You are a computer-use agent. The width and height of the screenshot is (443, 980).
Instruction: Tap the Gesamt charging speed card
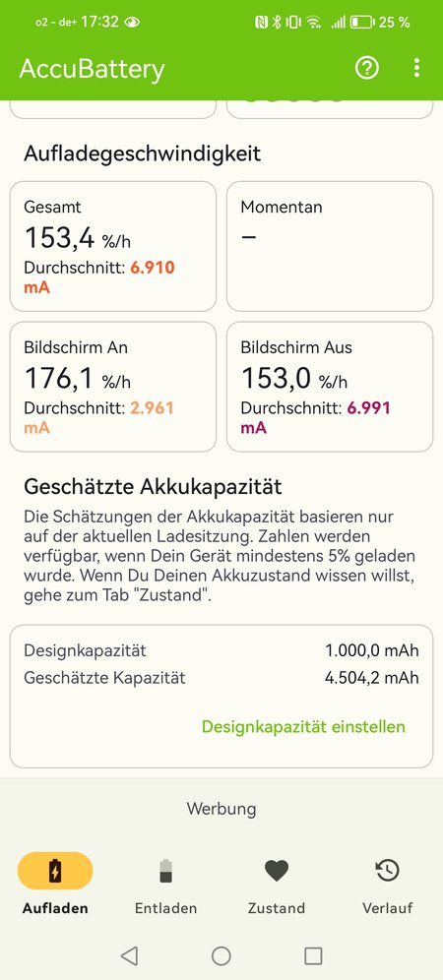pyautogui.click(x=113, y=246)
